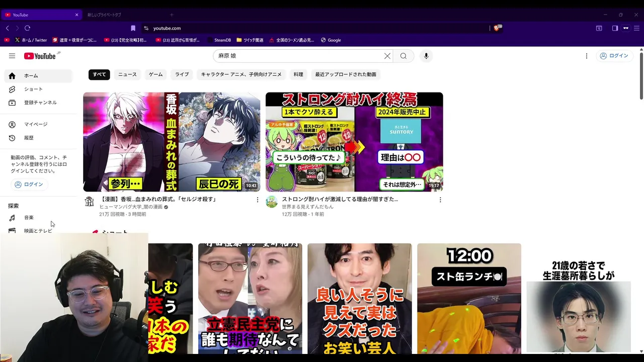Open the ヒューマンバグ大学_闇の漫画 channel link

point(131,207)
